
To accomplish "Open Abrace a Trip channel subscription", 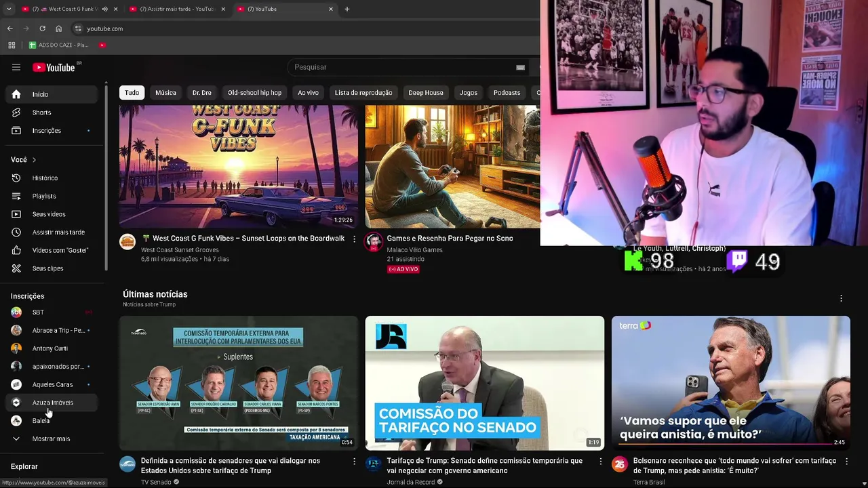I will click(x=51, y=330).
